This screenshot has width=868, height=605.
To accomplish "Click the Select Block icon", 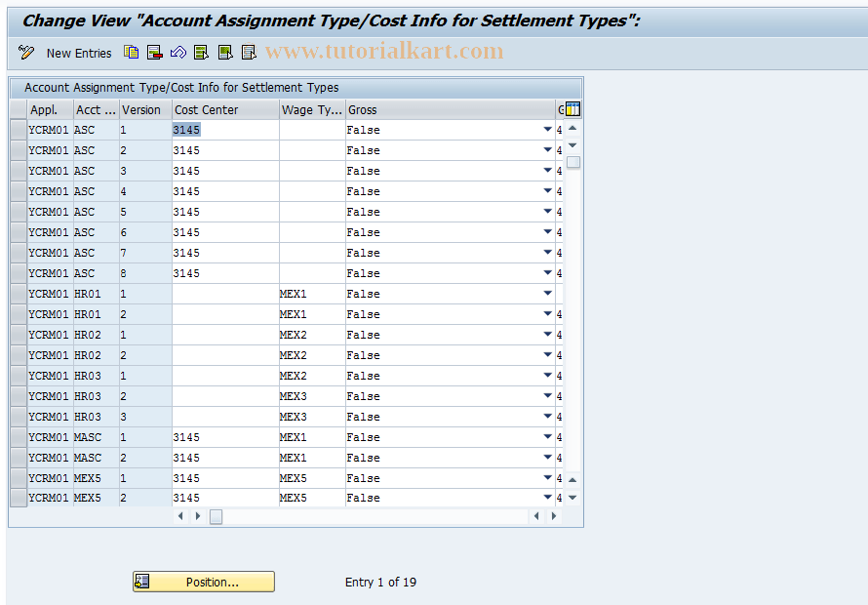I will 225,52.
